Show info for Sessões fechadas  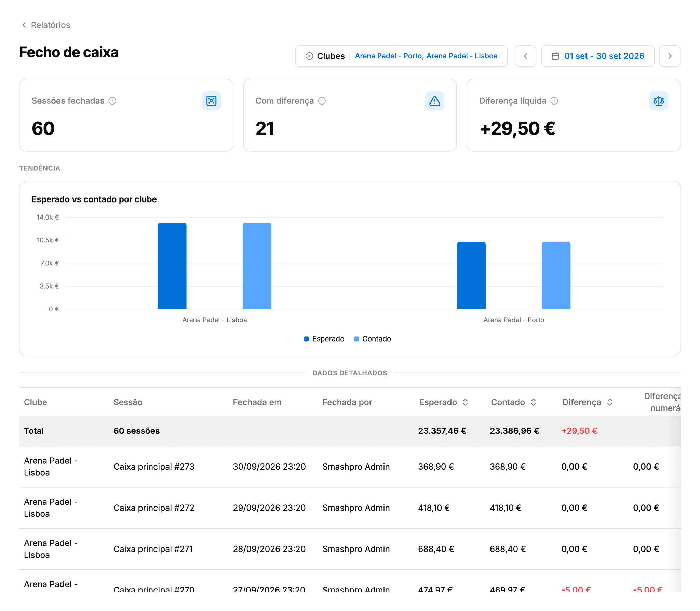click(x=112, y=101)
